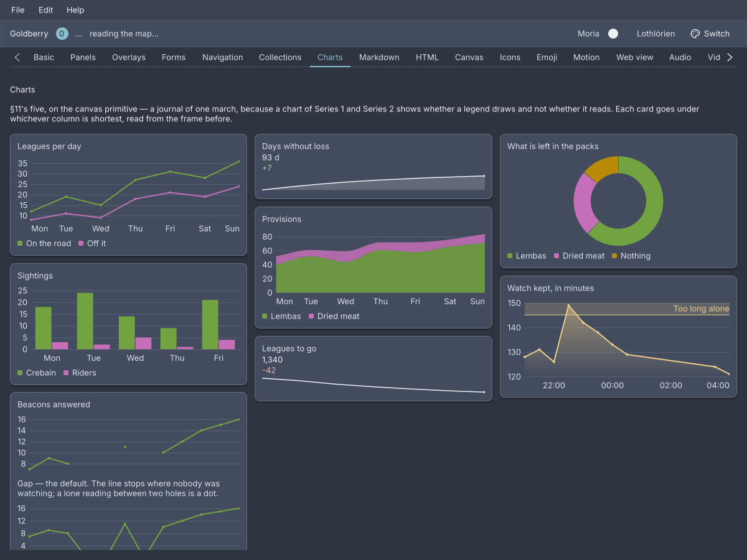747x560 pixels.
Task: Click the green 'On the road' legend swatch
Action: click(20, 243)
